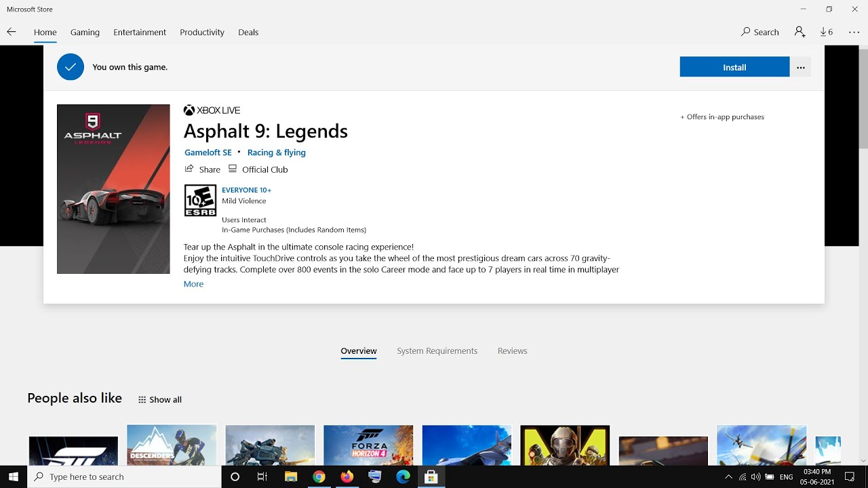Click the taskbar search box
The image size is (868, 488).
[x=124, y=477]
